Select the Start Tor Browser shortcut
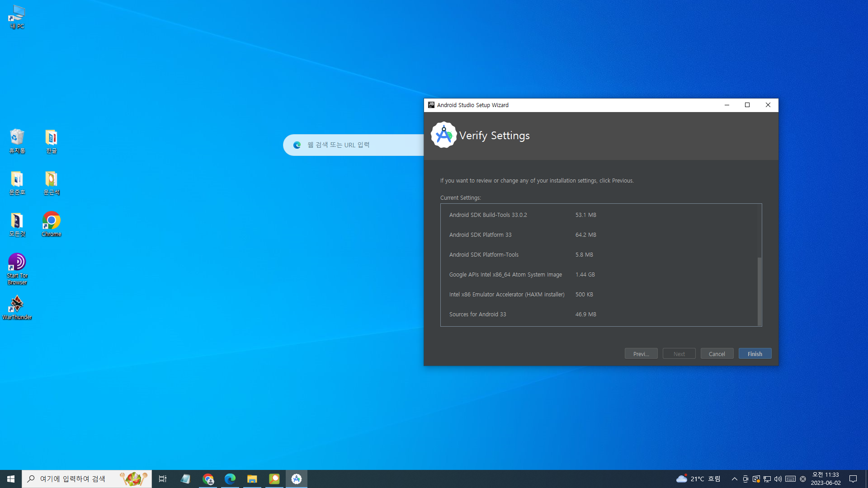This screenshot has height=488, width=868. 17,269
